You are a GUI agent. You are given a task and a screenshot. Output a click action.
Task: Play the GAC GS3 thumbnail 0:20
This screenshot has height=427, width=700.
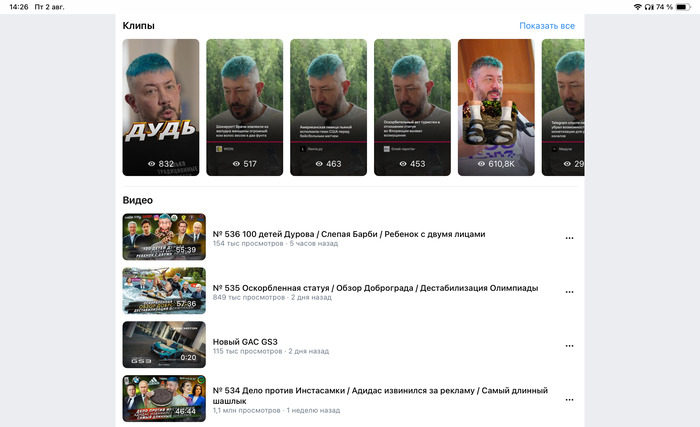pos(164,345)
